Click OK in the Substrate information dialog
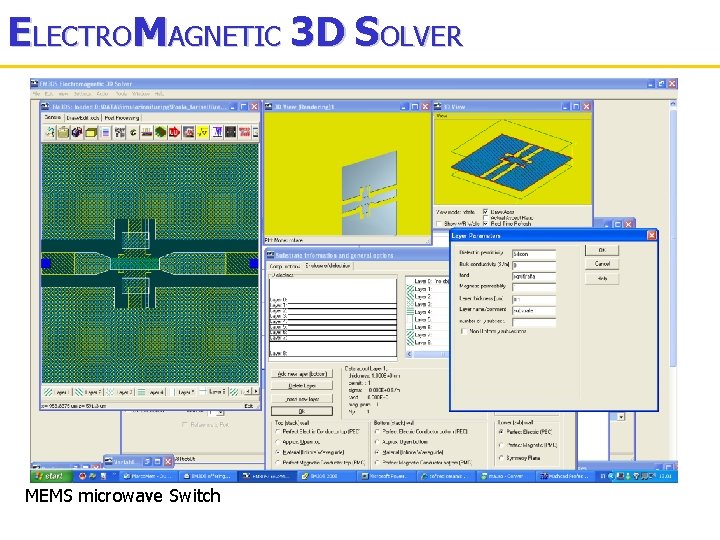Screen dimensions: 720x540 coord(302,411)
